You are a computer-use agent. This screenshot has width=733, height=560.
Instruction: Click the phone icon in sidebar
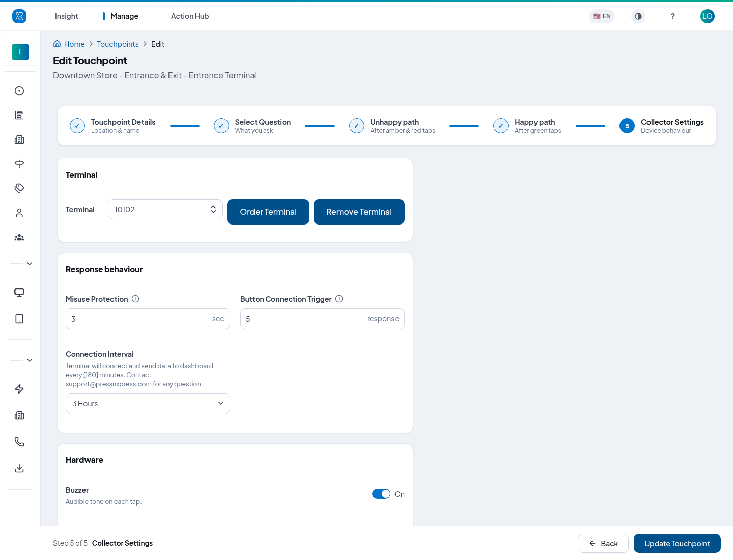[x=19, y=442]
